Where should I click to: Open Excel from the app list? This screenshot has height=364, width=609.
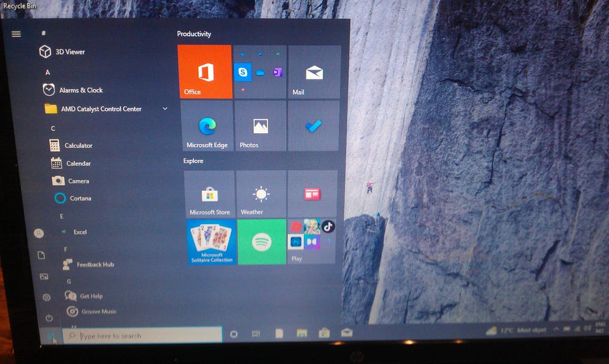[74, 232]
